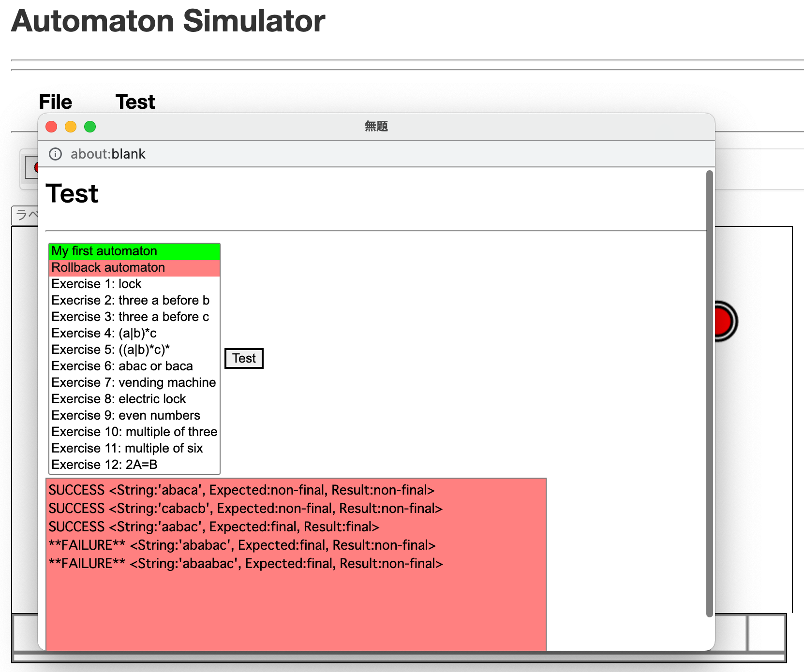Open the Test menu
804x672 pixels.
(x=135, y=102)
